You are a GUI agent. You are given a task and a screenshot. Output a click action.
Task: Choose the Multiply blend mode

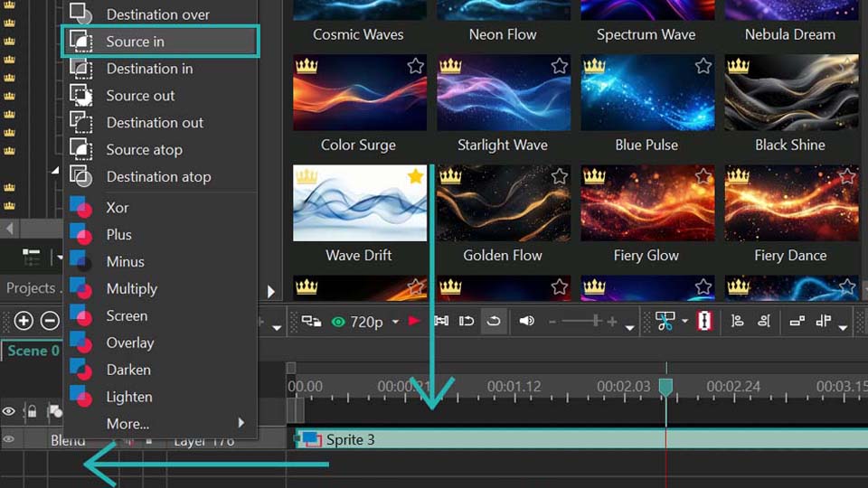[131, 288]
